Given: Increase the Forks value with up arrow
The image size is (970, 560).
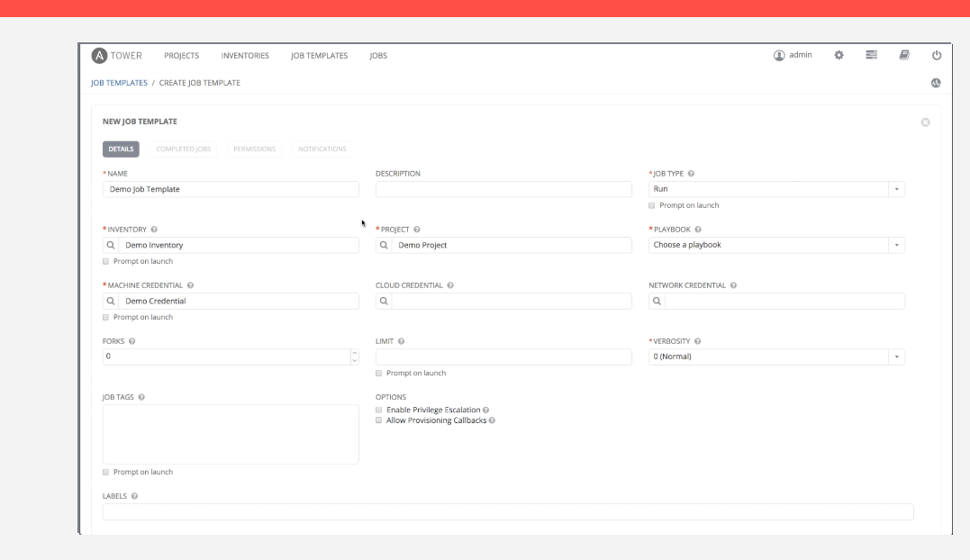Looking at the screenshot, I should click(x=355, y=353).
